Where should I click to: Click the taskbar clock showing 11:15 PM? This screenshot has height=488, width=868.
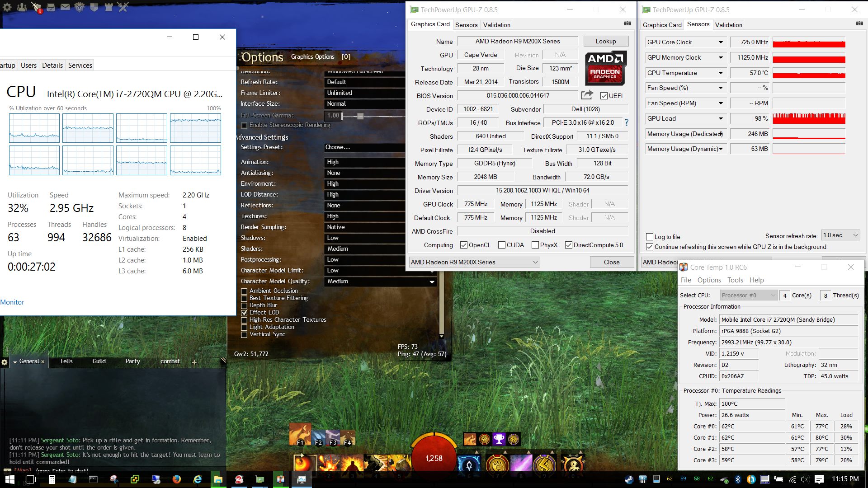(845, 479)
